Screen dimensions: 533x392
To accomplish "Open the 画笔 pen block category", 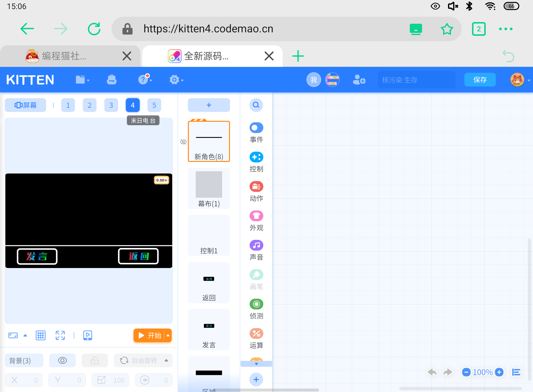I will [256, 280].
